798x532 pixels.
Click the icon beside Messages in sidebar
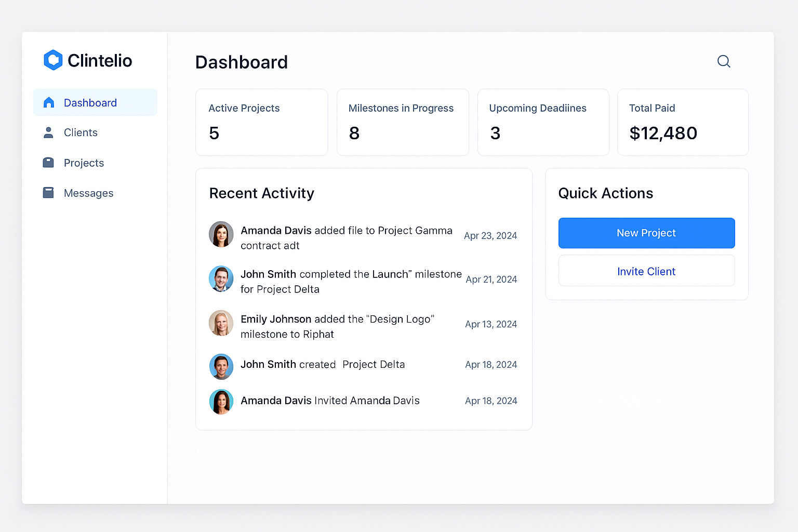click(x=48, y=193)
